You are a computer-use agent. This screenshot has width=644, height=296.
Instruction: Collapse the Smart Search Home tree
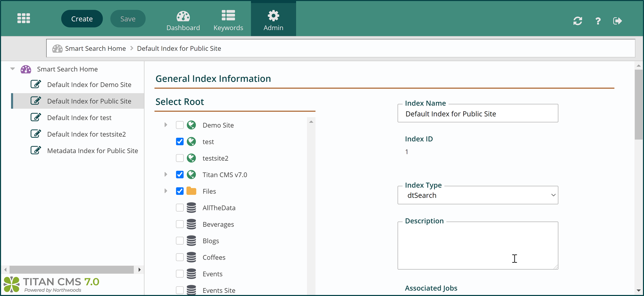tap(13, 69)
